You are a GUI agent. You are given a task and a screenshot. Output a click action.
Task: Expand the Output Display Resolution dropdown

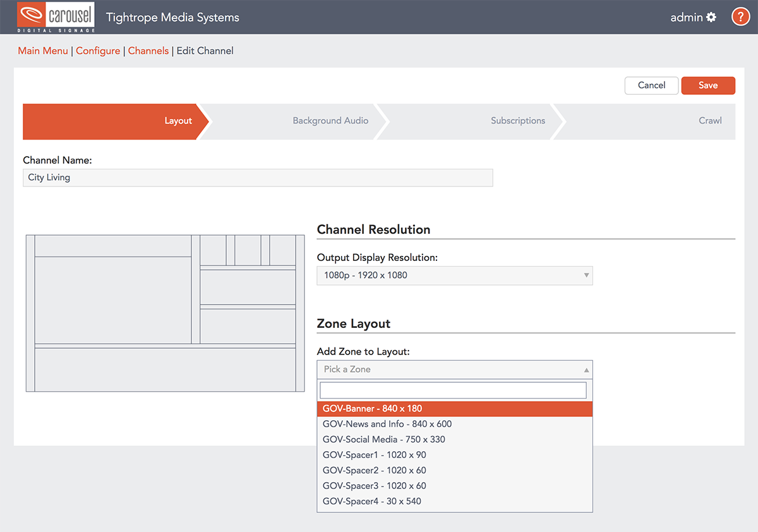454,275
